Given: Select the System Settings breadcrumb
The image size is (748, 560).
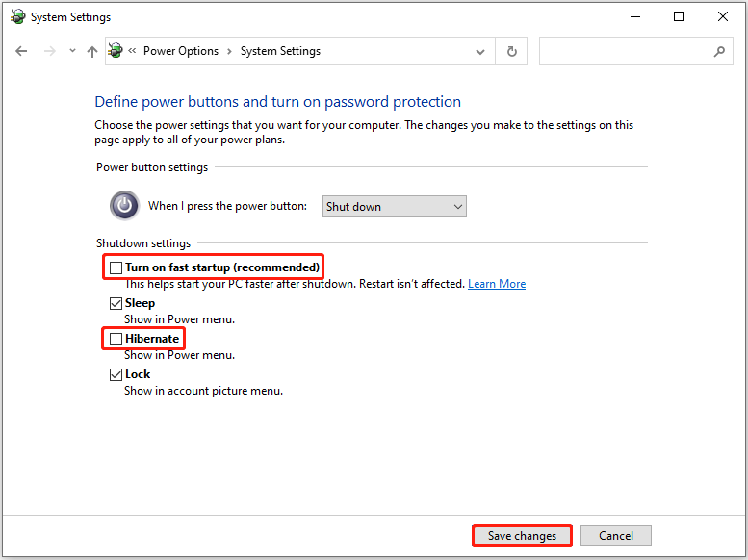Looking at the screenshot, I should click(280, 51).
